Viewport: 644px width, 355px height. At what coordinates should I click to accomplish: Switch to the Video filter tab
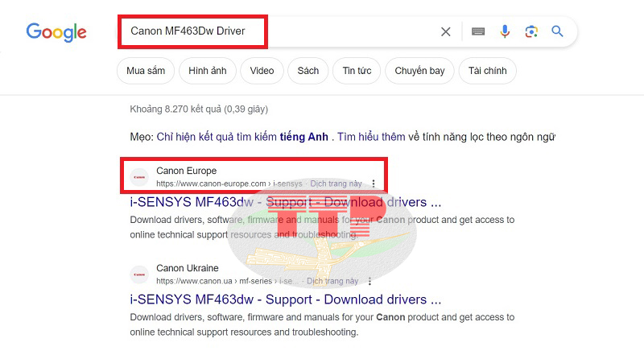[x=262, y=71]
